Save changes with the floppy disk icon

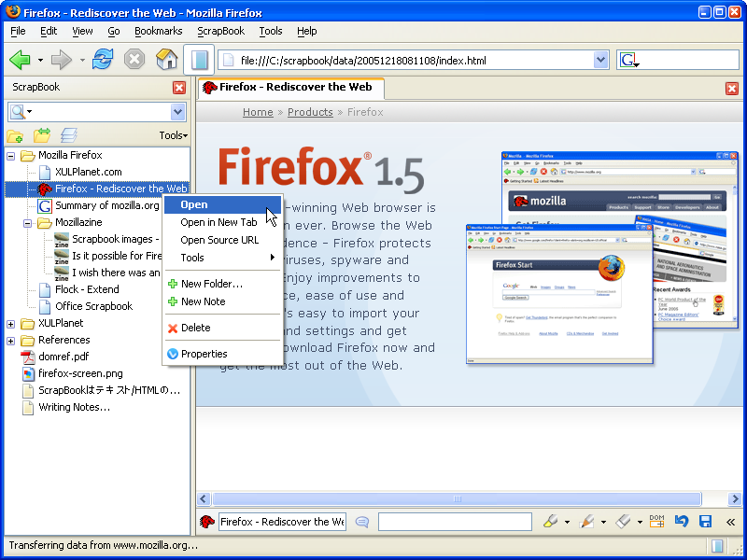[x=706, y=522]
